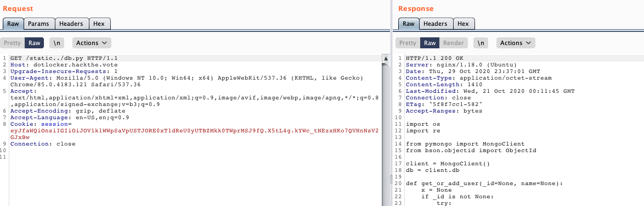644x206 pixels.
Task: Open the Response Headers tab
Action: pos(436,24)
